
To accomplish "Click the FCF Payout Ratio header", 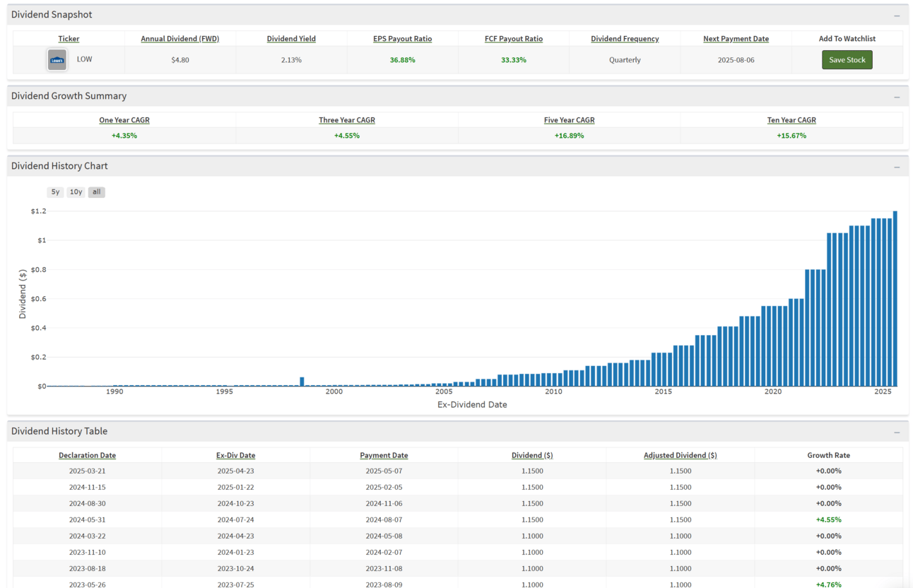I will [514, 39].
